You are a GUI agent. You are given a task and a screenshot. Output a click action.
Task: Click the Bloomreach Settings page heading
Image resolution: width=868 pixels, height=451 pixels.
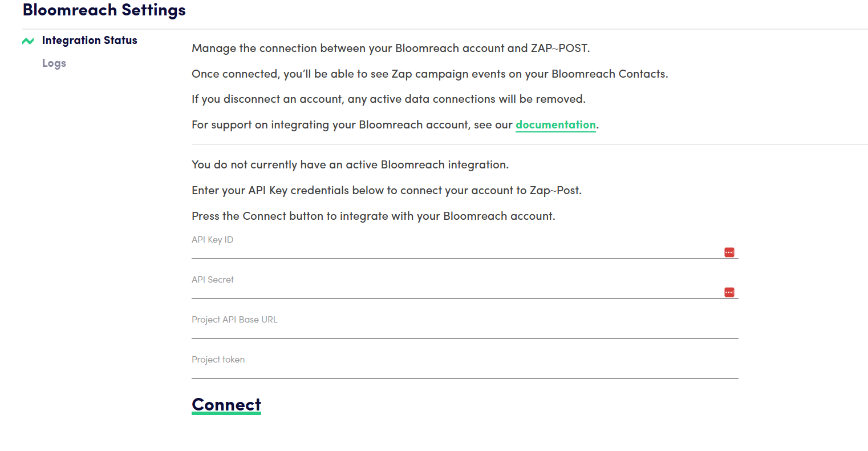click(x=104, y=10)
